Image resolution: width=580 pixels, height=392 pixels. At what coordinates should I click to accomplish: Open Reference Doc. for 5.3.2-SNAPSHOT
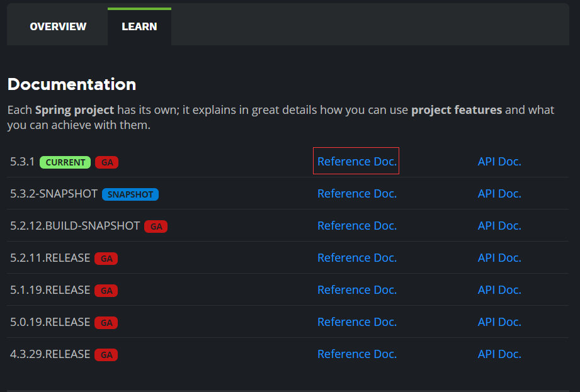tap(356, 193)
